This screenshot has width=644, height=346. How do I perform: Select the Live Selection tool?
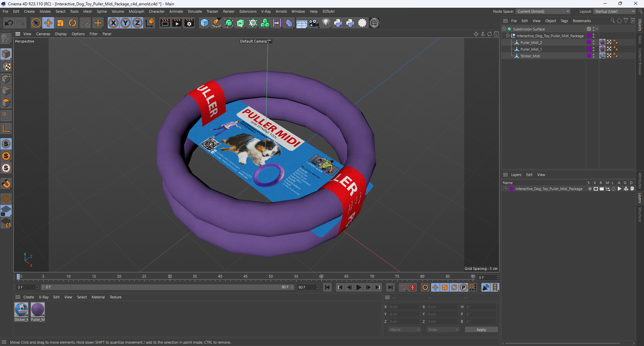coord(36,23)
